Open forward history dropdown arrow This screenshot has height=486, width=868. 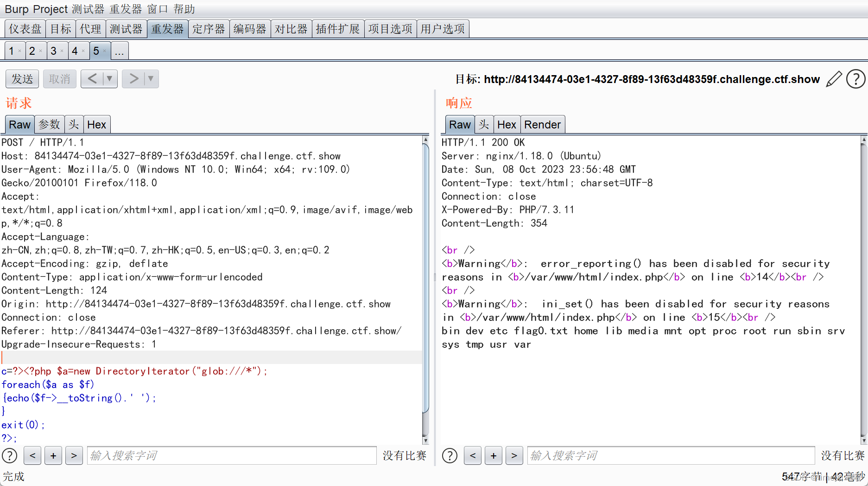click(x=151, y=79)
